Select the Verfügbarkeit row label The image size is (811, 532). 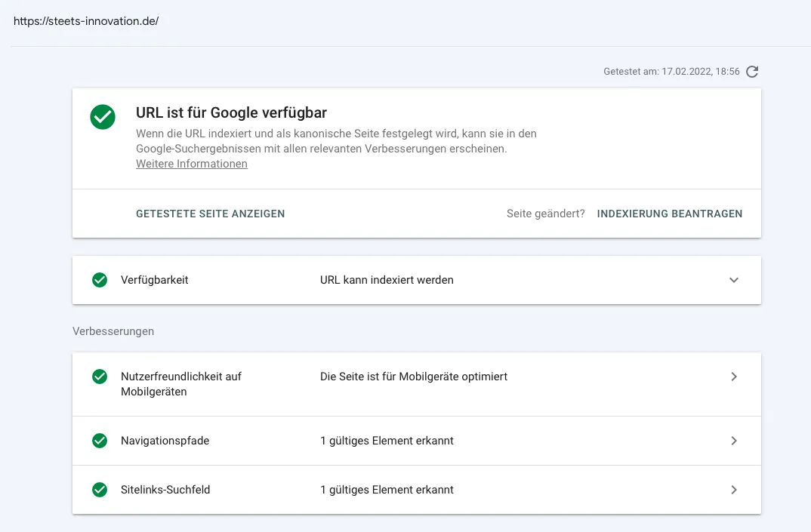[x=154, y=280]
